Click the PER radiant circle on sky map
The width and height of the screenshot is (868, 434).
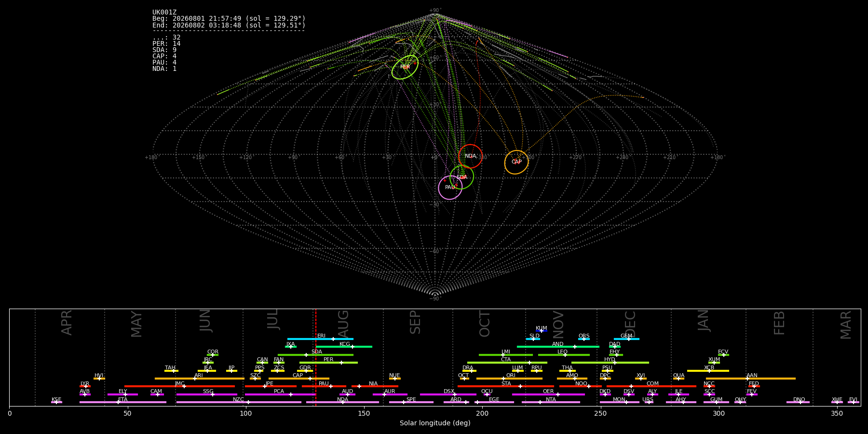point(405,67)
